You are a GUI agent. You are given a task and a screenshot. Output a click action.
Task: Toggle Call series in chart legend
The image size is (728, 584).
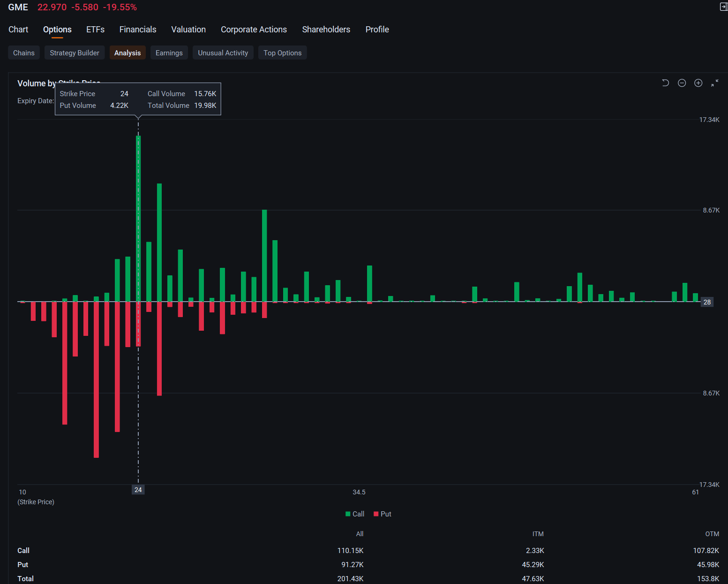(x=355, y=514)
